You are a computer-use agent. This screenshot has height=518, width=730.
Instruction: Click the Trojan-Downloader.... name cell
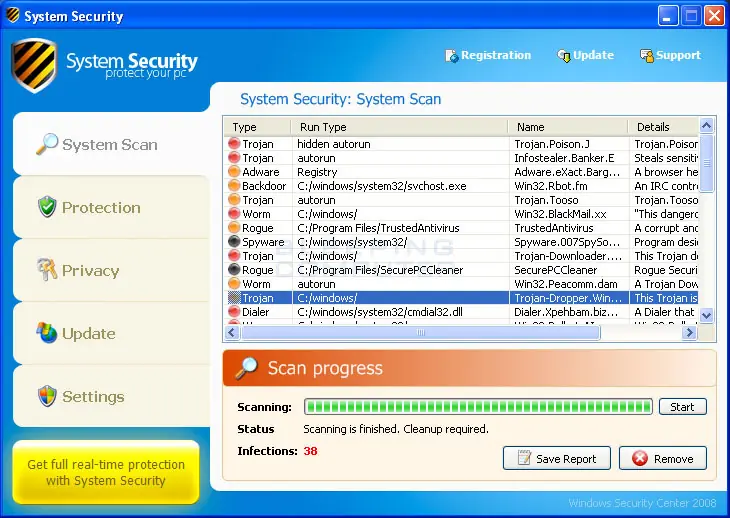[x=568, y=256]
